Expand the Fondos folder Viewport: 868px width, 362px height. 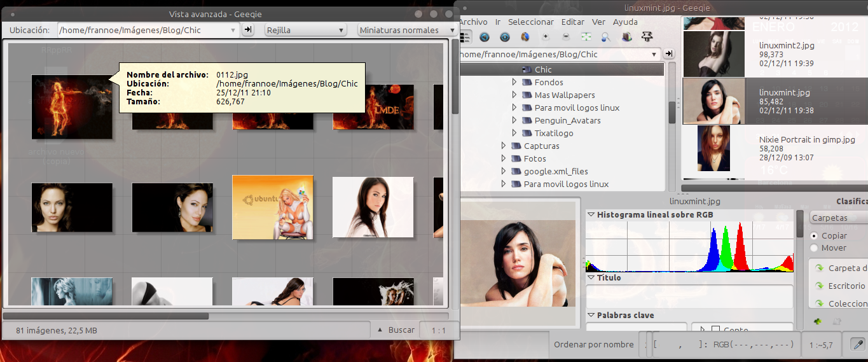(514, 82)
